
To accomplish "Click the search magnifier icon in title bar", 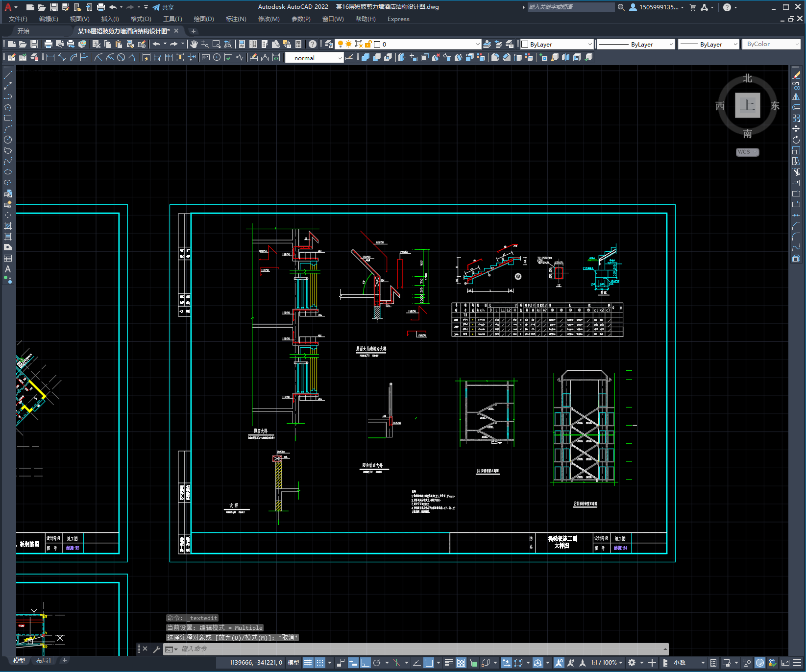I will point(621,7).
